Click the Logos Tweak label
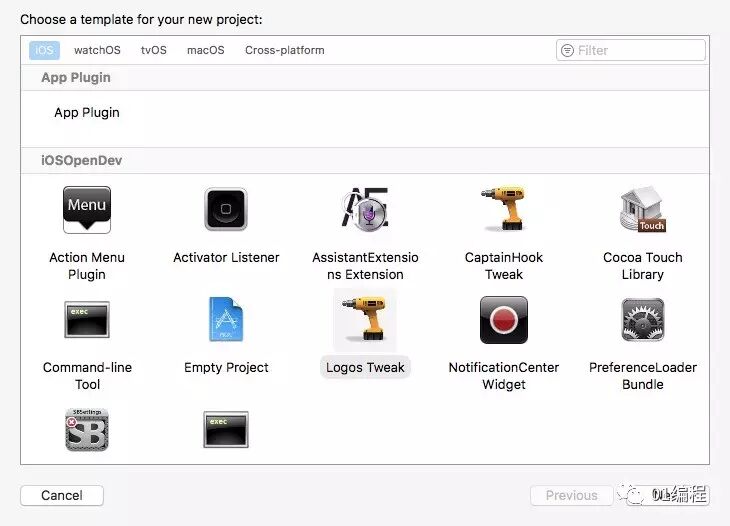 click(365, 368)
